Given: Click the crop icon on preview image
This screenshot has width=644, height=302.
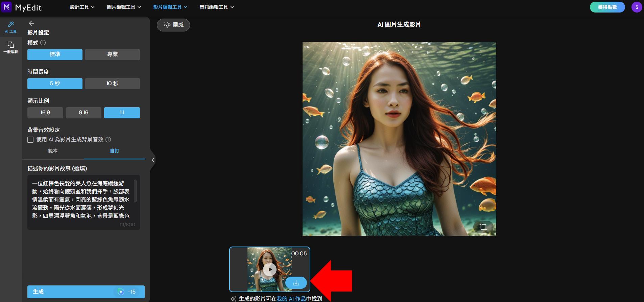Looking at the screenshot, I should coord(483,227).
